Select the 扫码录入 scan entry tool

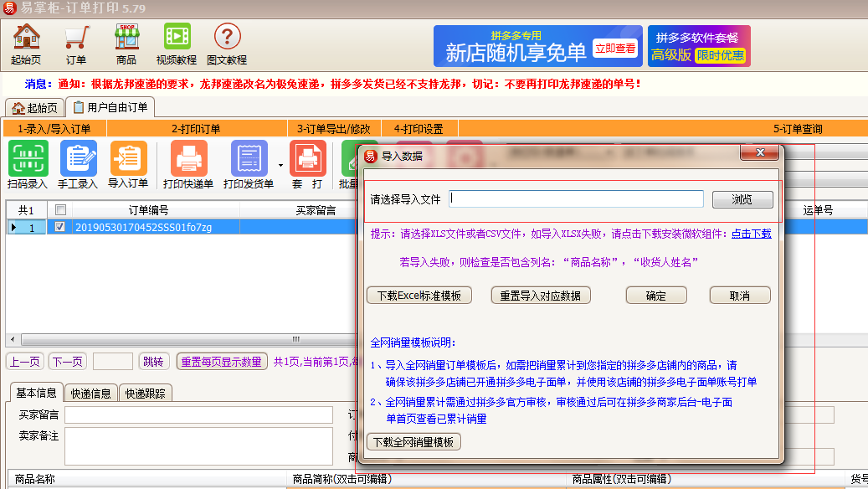[x=28, y=164]
